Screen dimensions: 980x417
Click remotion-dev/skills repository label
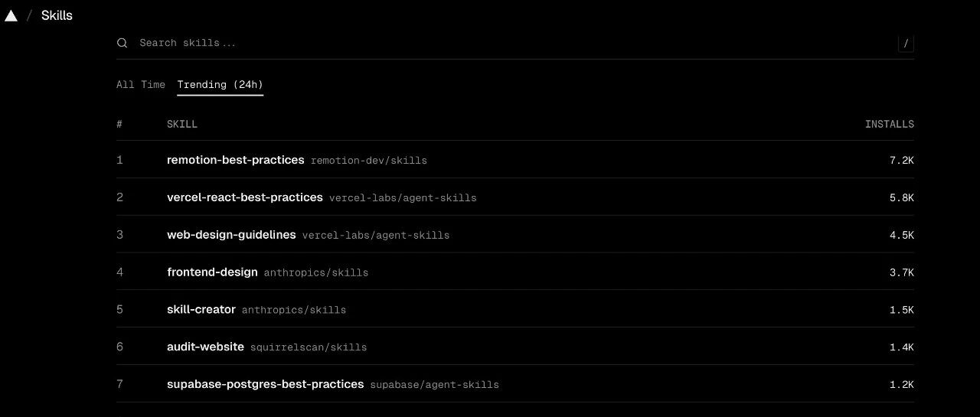click(369, 161)
